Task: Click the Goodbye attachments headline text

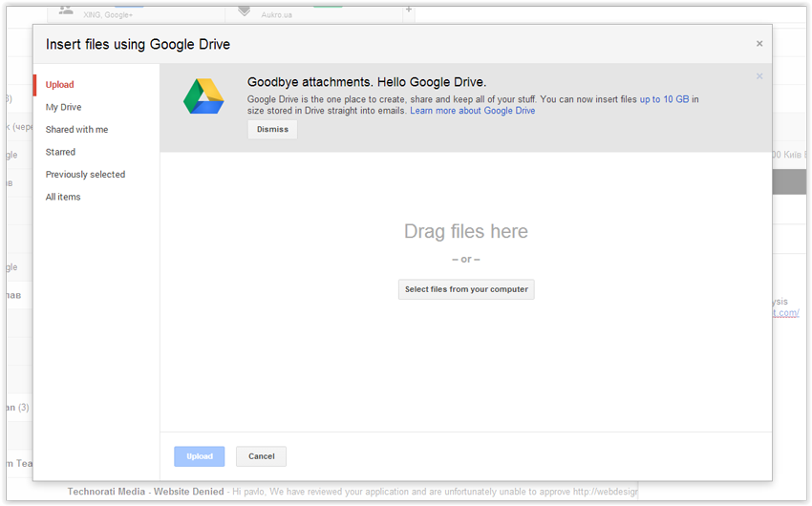Action: pyautogui.click(x=367, y=82)
